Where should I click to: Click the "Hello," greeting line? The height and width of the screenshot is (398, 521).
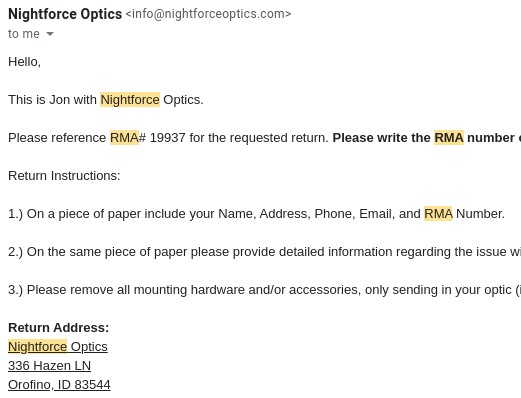point(24,62)
